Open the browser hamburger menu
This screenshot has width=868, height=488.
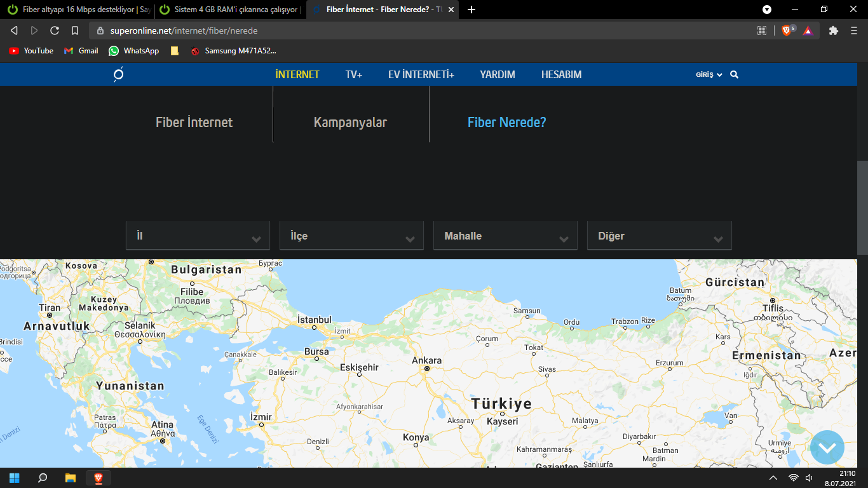point(853,30)
